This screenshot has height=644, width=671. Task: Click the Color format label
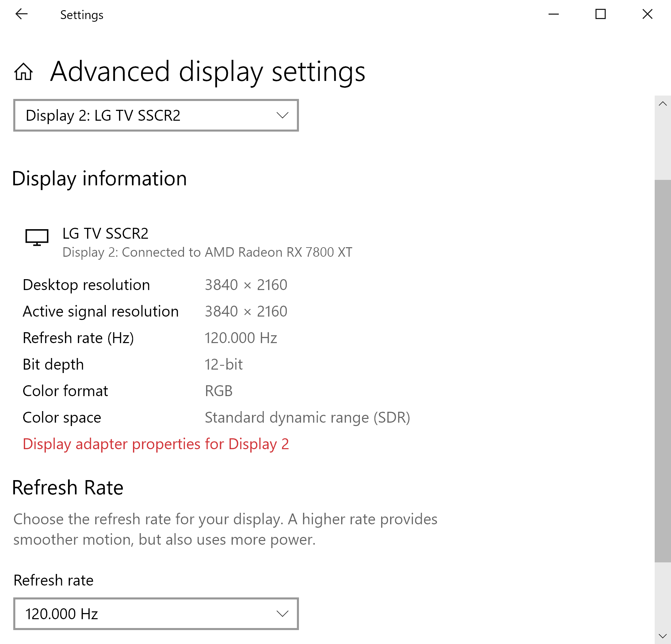(x=65, y=391)
